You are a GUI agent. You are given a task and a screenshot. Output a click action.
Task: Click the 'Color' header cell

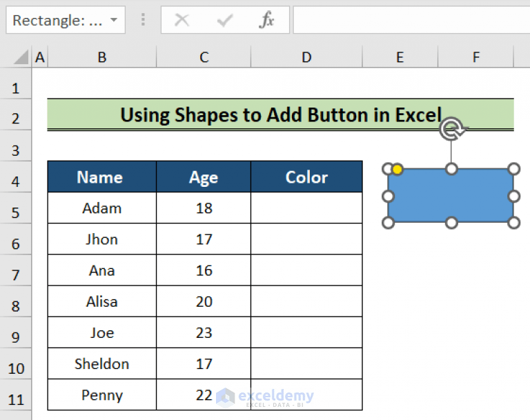pyautogui.click(x=306, y=177)
